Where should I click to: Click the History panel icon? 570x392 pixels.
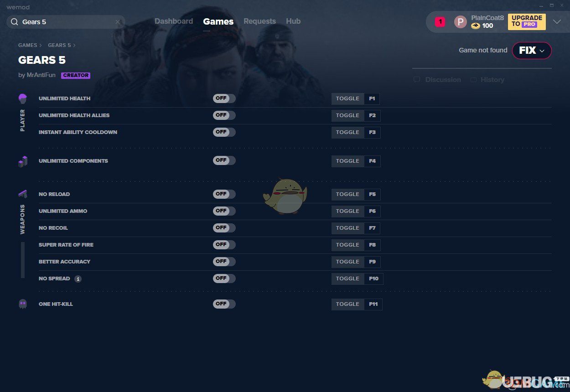pyautogui.click(x=474, y=80)
